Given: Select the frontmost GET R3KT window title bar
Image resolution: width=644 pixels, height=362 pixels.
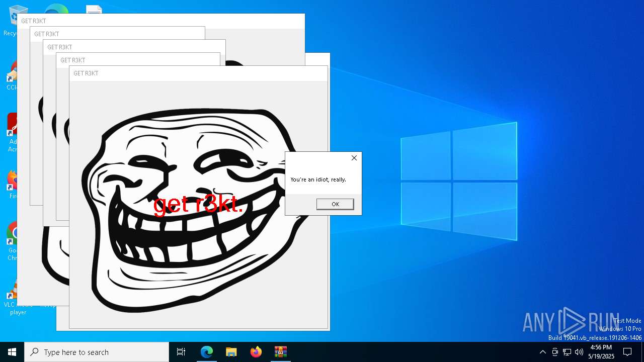Looking at the screenshot, I should [198, 73].
